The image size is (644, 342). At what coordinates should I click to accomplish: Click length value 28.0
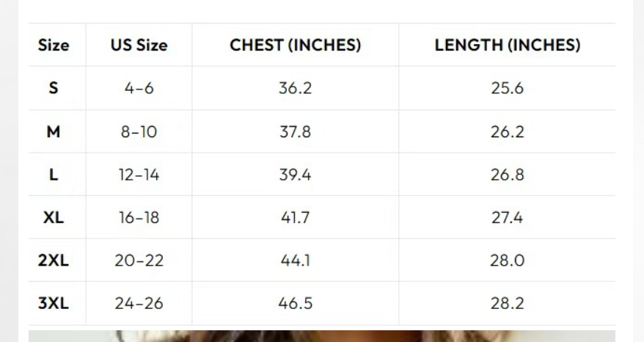pyautogui.click(x=508, y=261)
